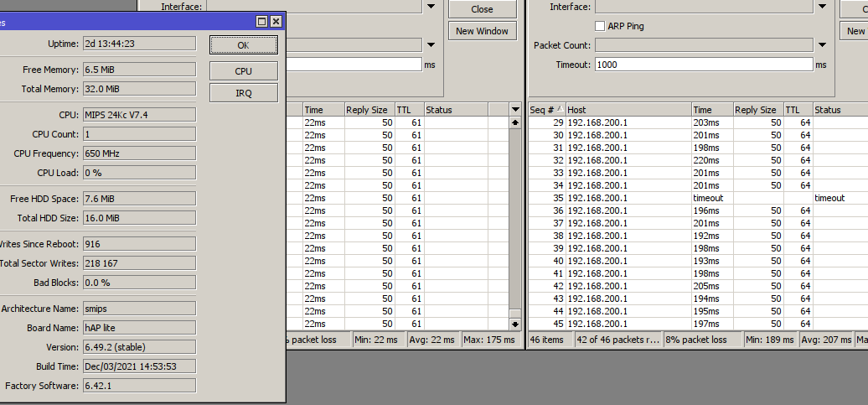Click the Version value 6.49.2 (stable)
This screenshot has width=868, height=405.
click(x=139, y=347)
